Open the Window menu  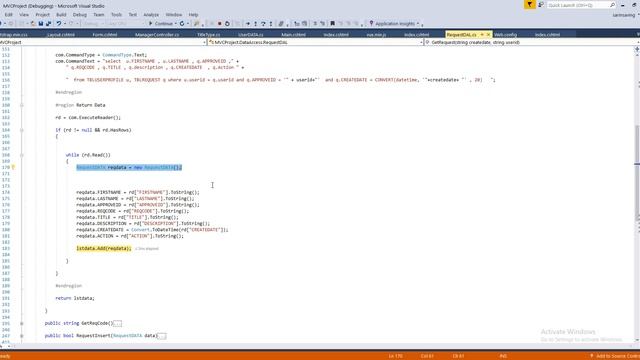pos(174,15)
